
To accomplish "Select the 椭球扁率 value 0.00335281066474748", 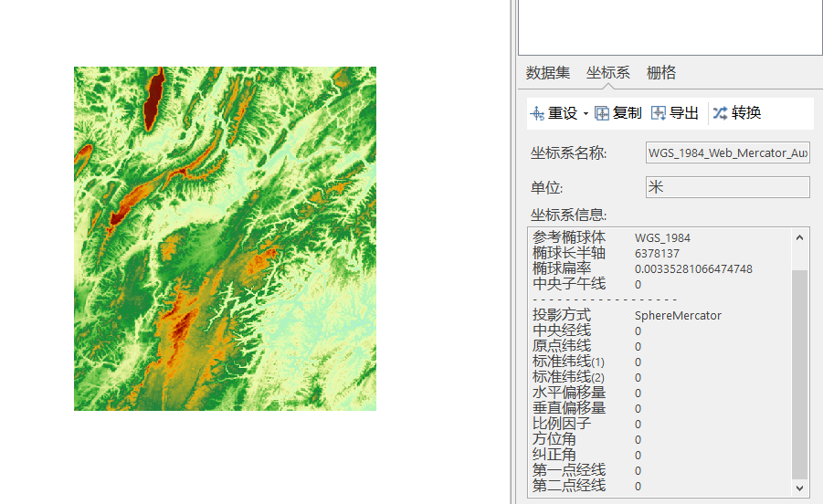I will (x=693, y=269).
